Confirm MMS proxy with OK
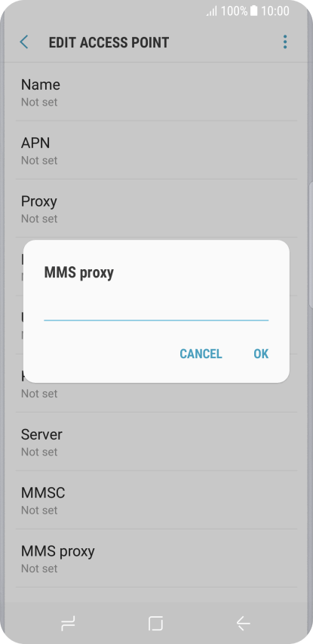The image size is (313, 644). (x=261, y=354)
